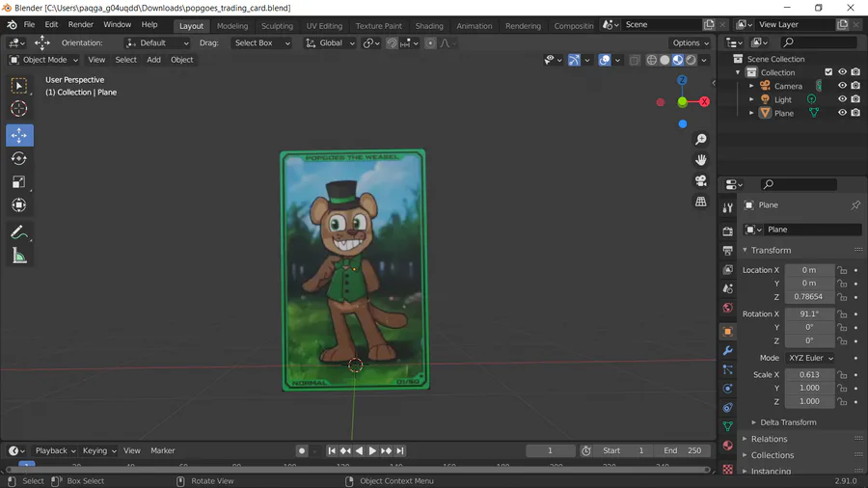Expand the Camera tree item
This screenshot has height=488, width=868.
pos(751,86)
